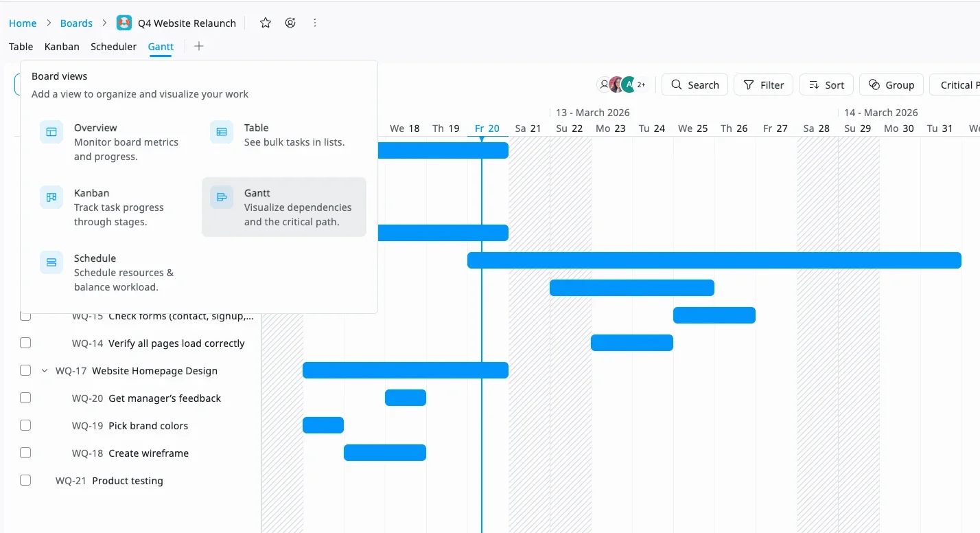Click the star favorite icon

point(266,23)
